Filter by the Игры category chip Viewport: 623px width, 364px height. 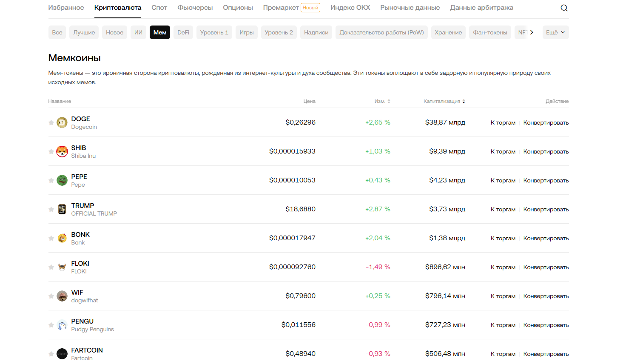(247, 32)
